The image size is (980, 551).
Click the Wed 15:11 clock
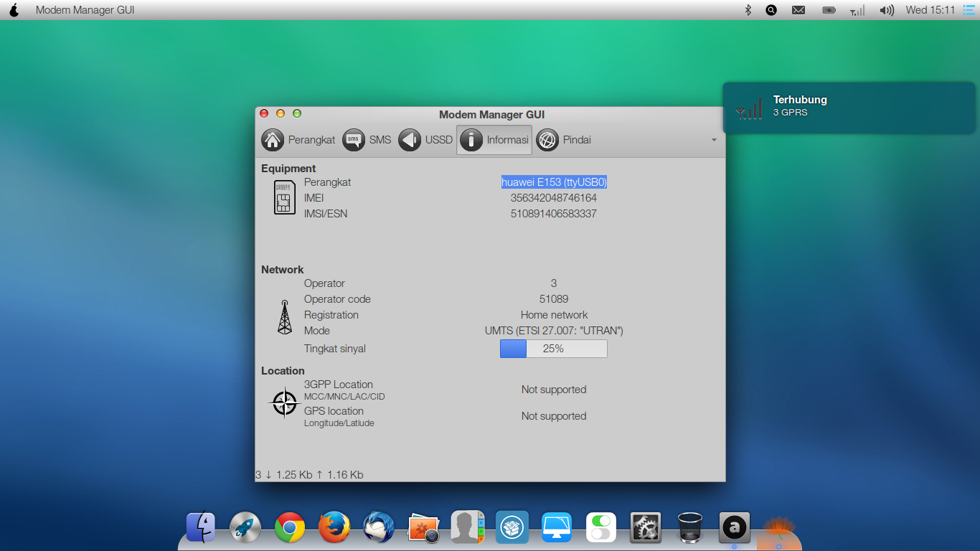[x=930, y=10]
